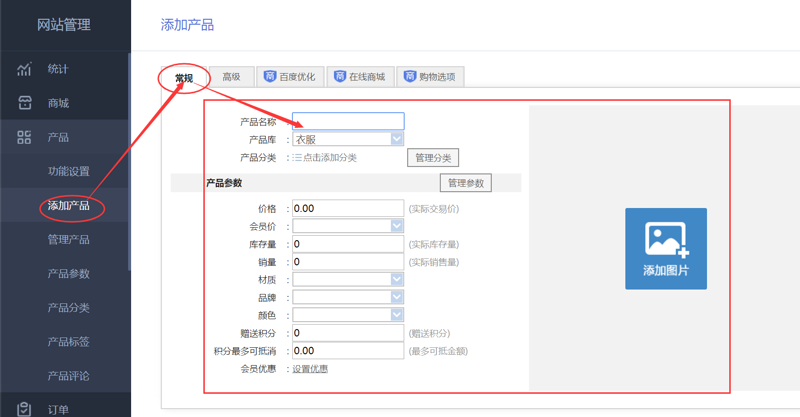Screen dimensions: 800x417
Task: Click the 管理参数 button
Action: (466, 183)
